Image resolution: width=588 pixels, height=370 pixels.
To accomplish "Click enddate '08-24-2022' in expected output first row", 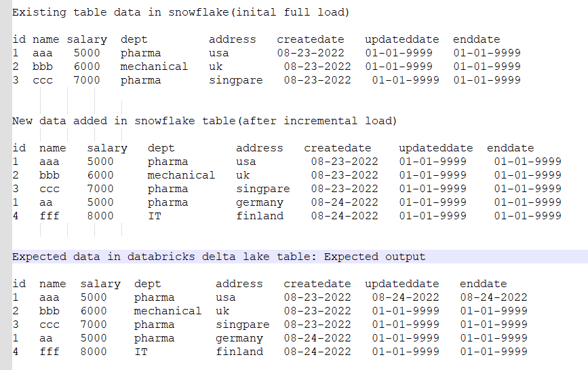I will [494, 297].
